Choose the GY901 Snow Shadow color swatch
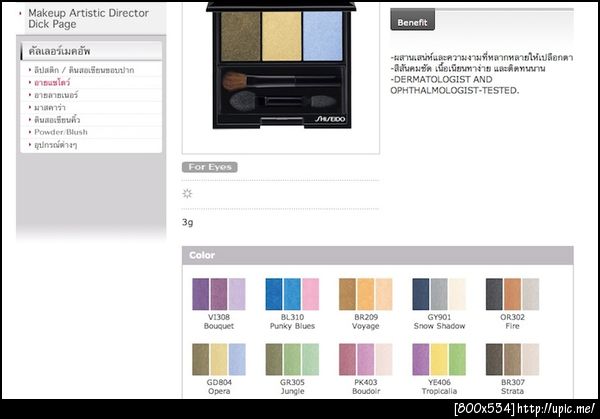 coord(439,294)
